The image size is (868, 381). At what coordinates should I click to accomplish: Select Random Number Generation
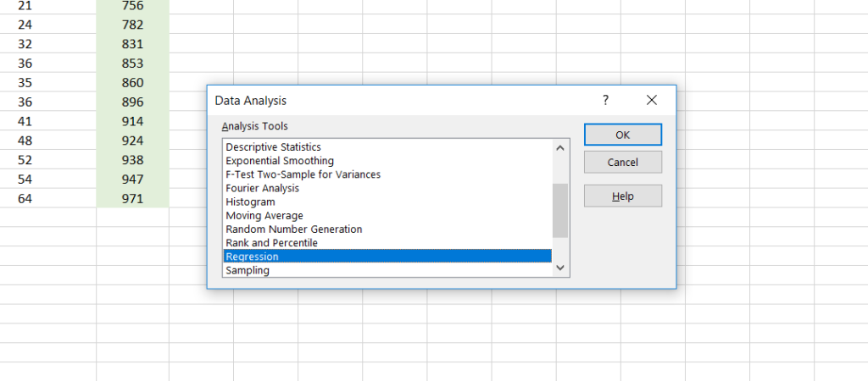click(x=293, y=229)
